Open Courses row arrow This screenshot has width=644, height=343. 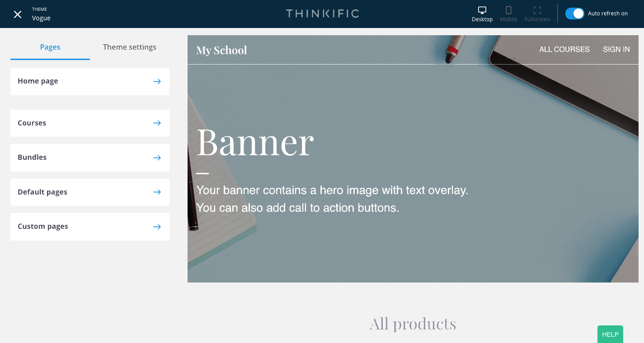pyautogui.click(x=157, y=123)
